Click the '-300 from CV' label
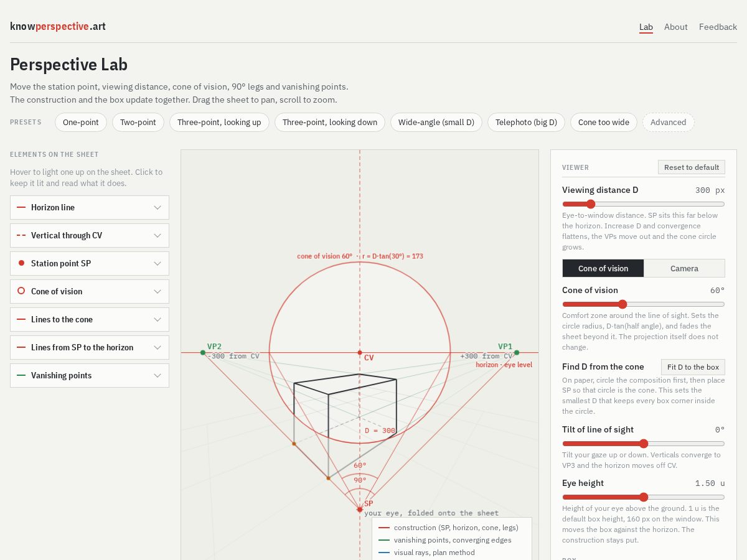This screenshot has height=560, width=747. [233, 356]
